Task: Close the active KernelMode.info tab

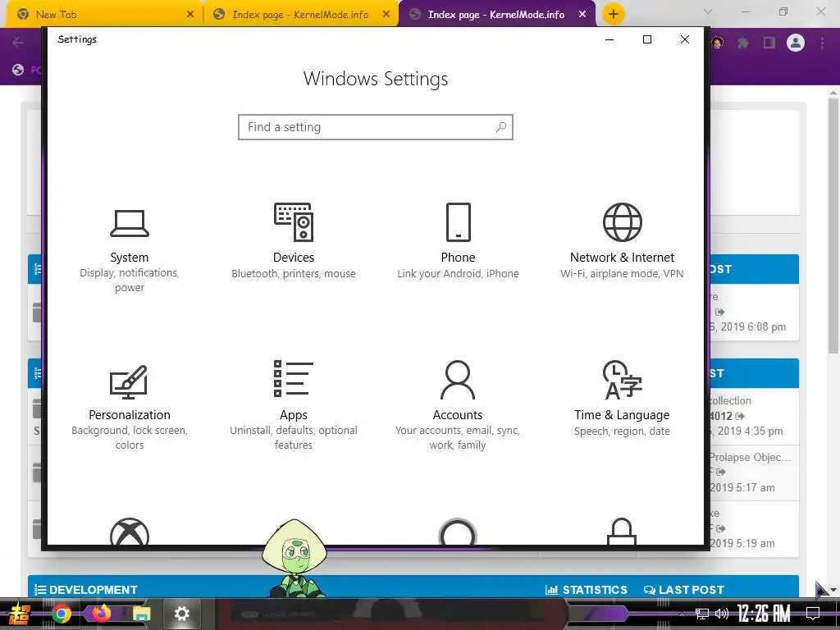Action: (582, 15)
